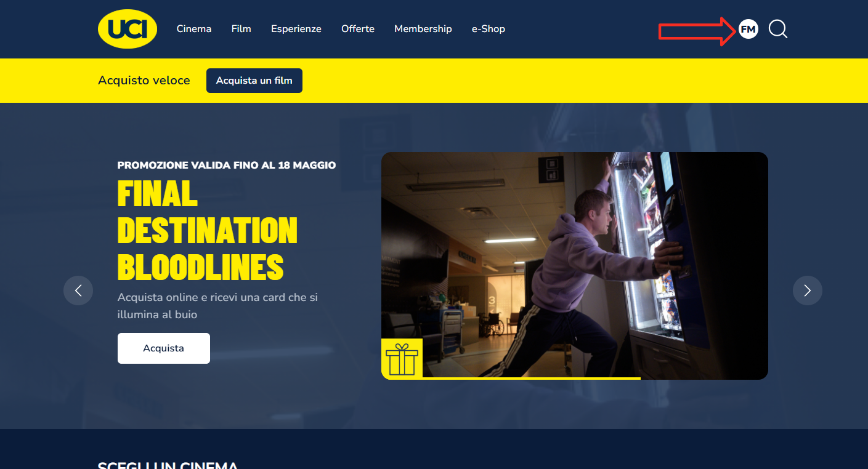868x469 pixels.
Task: Advance to next carousel slide
Action: coord(808,291)
